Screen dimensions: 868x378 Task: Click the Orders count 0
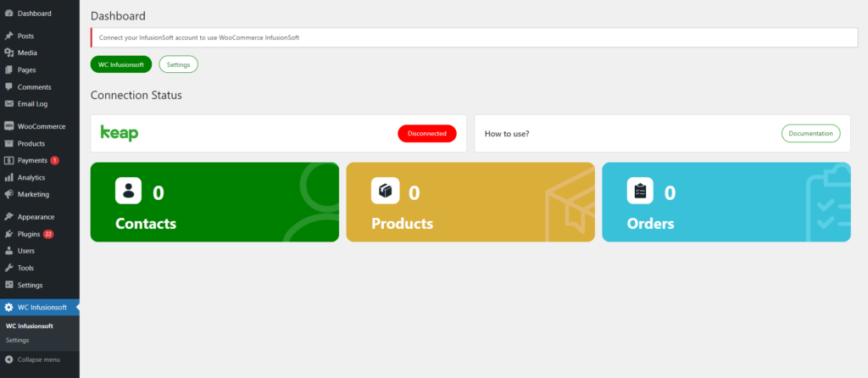pos(670,192)
